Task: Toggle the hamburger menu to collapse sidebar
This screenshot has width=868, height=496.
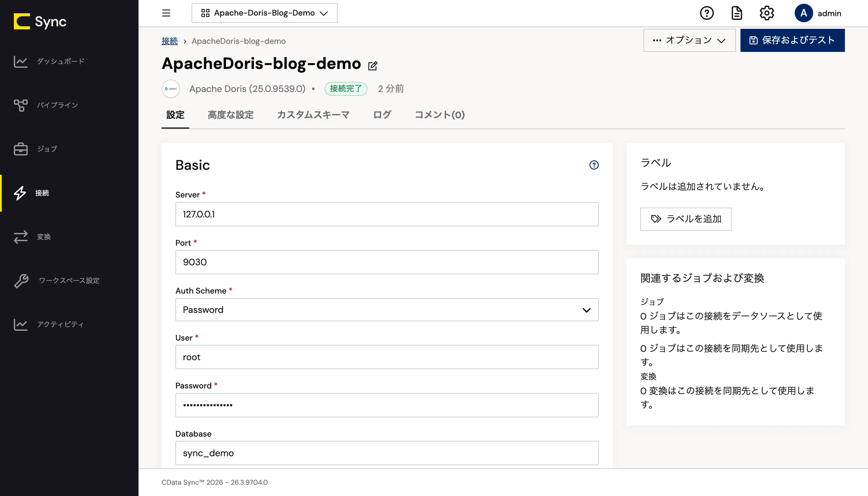Action: point(166,13)
